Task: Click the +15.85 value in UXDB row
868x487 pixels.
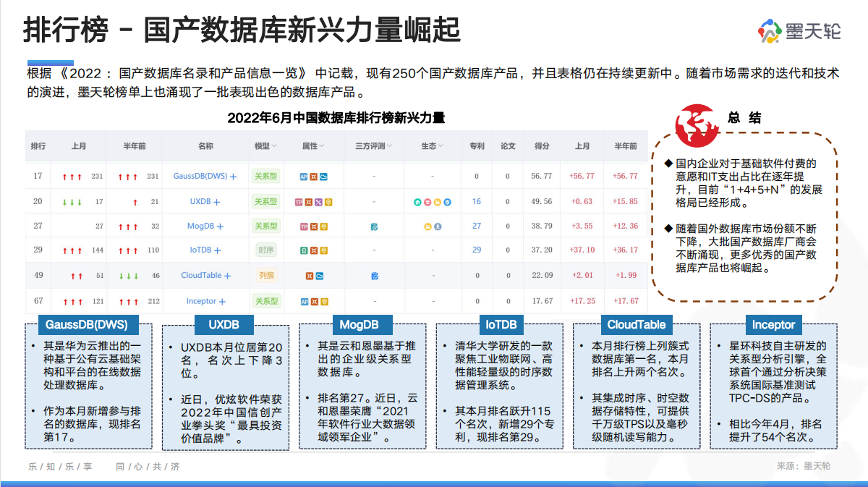Action: 626,202
